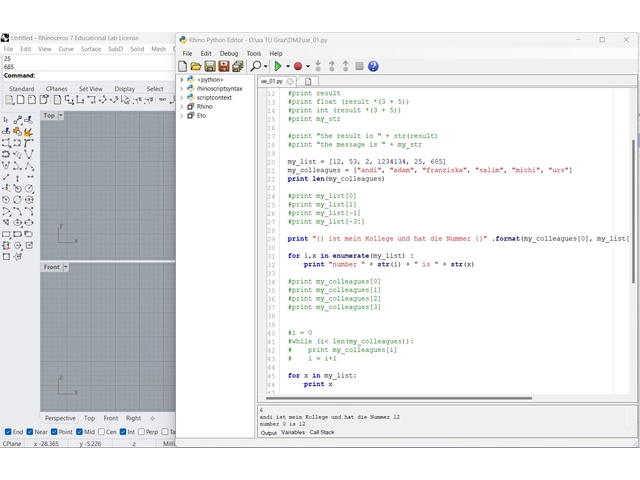Expand the <python> tree node
This screenshot has height=480, width=640.
coord(182,80)
